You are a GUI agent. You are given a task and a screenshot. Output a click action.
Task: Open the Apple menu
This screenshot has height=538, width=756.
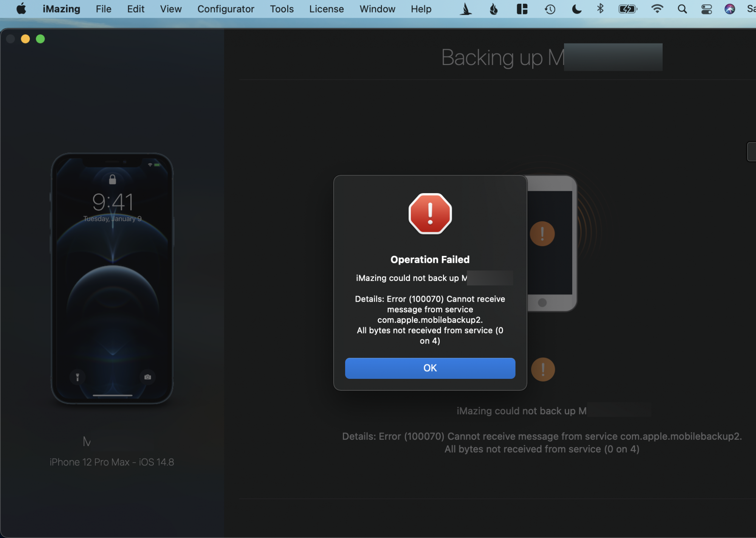(x=22, y=9)
